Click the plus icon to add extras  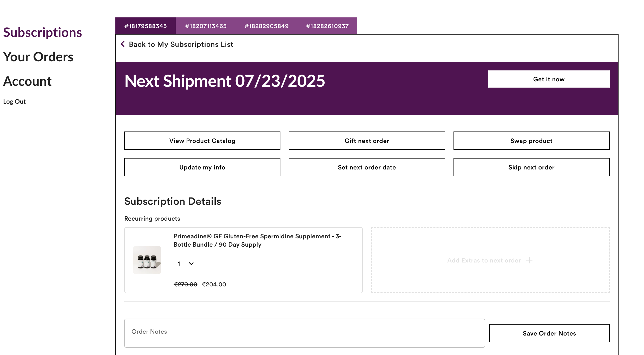click(x=529, y=260)
